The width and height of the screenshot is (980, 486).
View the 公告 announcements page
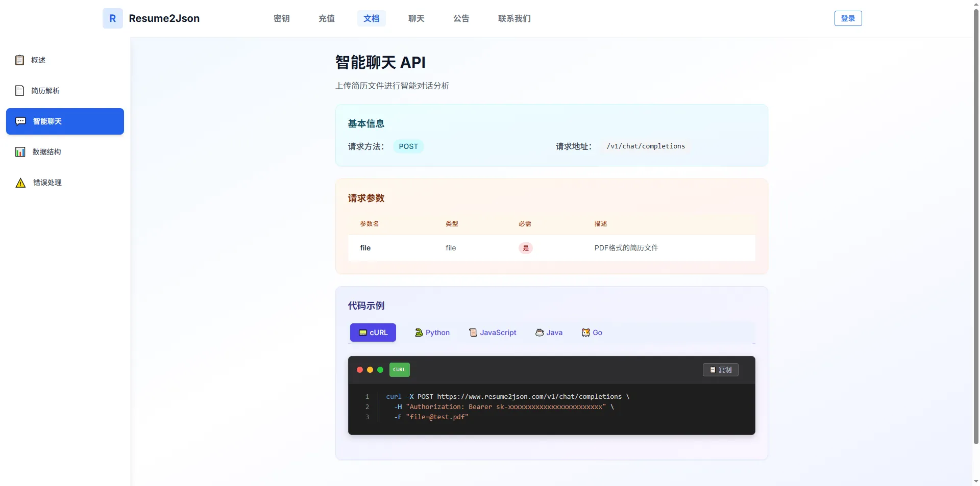tap(461, 18)
